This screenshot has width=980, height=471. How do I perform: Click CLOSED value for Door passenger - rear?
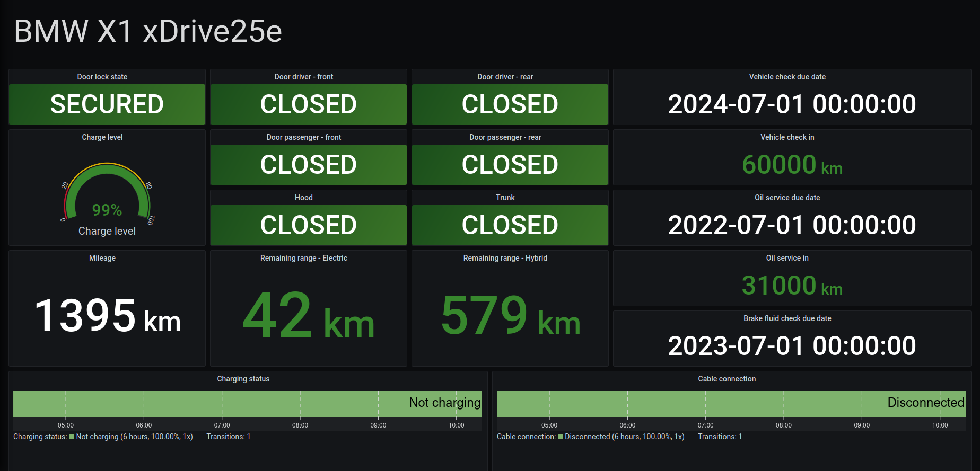[x=510, y=165]
